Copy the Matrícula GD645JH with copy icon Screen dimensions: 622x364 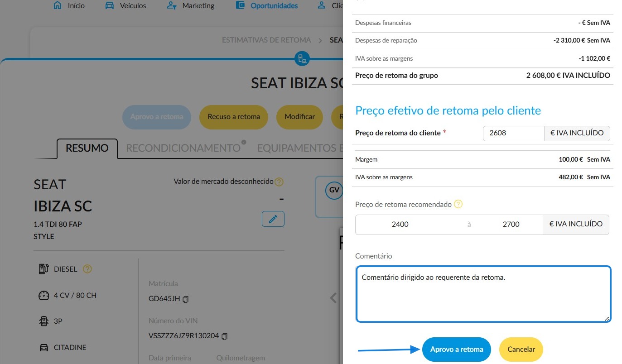point(185,299)
